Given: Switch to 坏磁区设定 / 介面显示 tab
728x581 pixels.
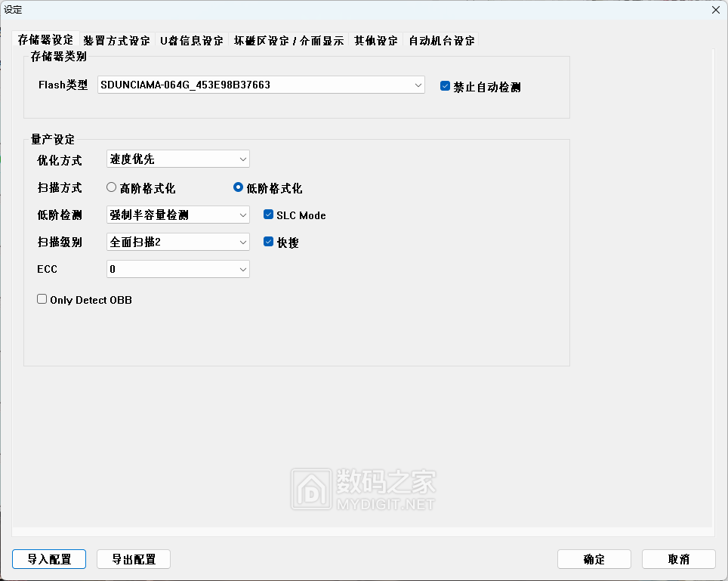Looking at the screenshot, I should coord(288,41).
